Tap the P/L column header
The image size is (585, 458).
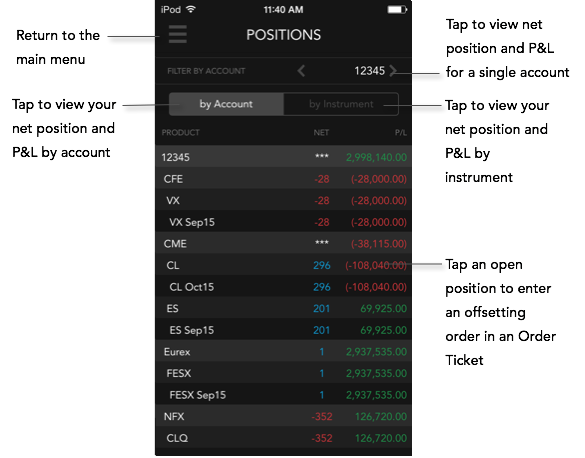(x=401, y=132)
